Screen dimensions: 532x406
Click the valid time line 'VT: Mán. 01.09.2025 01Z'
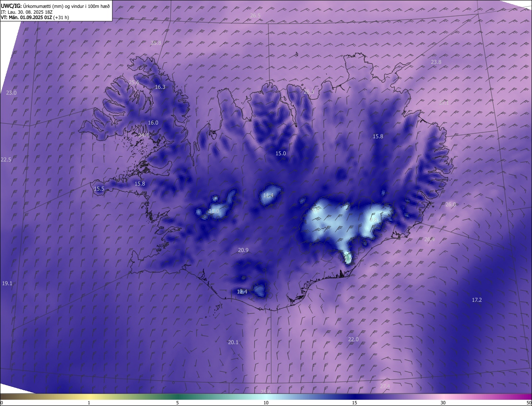(x=26, y=18)
